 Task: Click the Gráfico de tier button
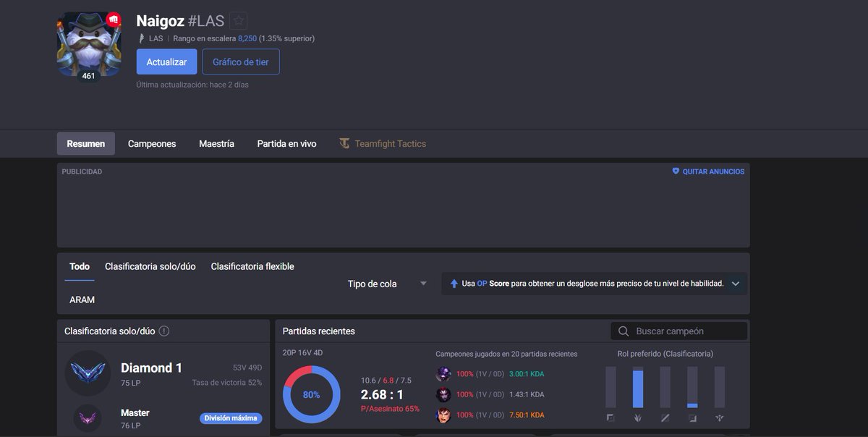[241, 61]
